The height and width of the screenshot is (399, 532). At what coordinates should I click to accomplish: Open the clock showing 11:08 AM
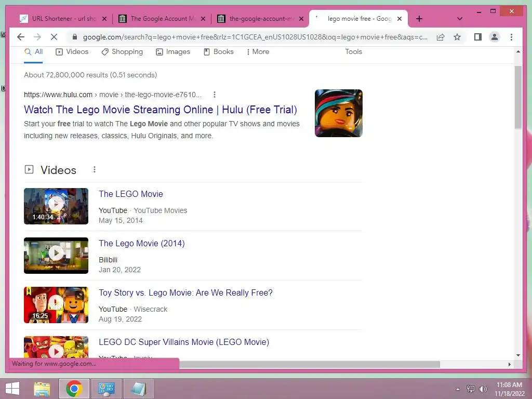coord(509,389)
